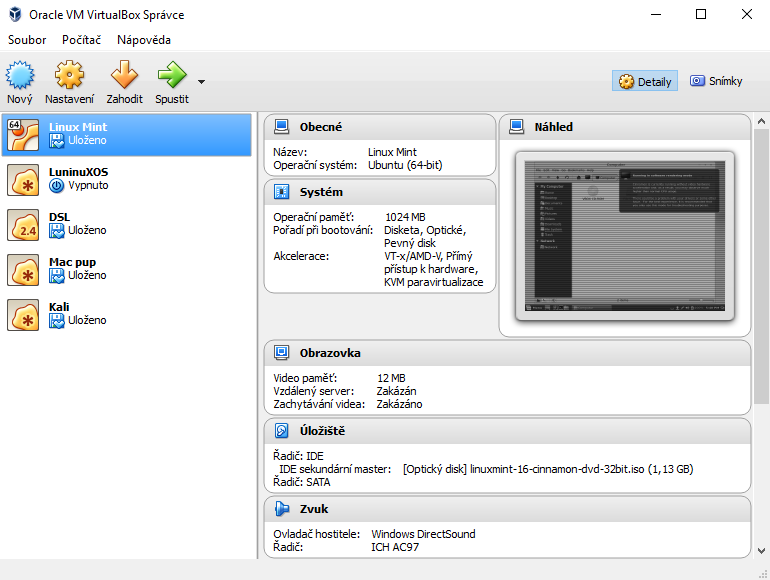Click the saved-state icon under DSL
This screenshot has width=770, height=580.
[56, 231]
